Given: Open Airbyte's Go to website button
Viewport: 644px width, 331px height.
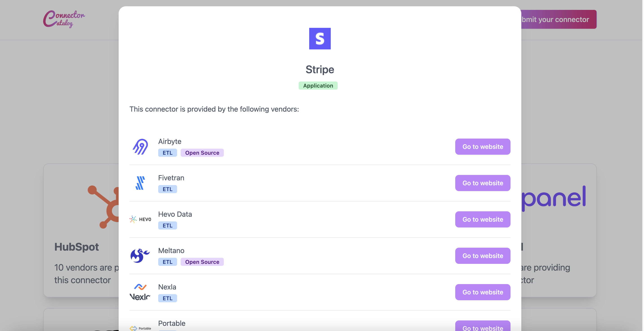Looking at the screenshot, I should [482, 147].
